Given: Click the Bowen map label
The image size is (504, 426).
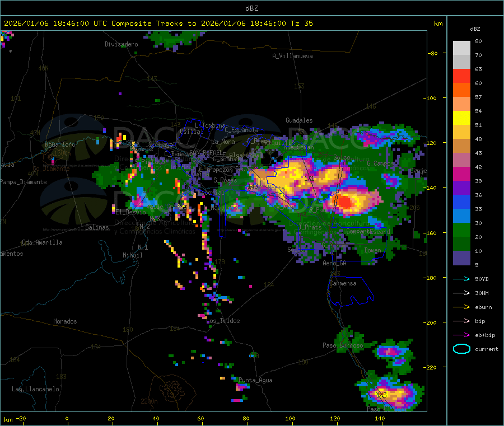Looking at the screenshot, I should pos(373,250).
